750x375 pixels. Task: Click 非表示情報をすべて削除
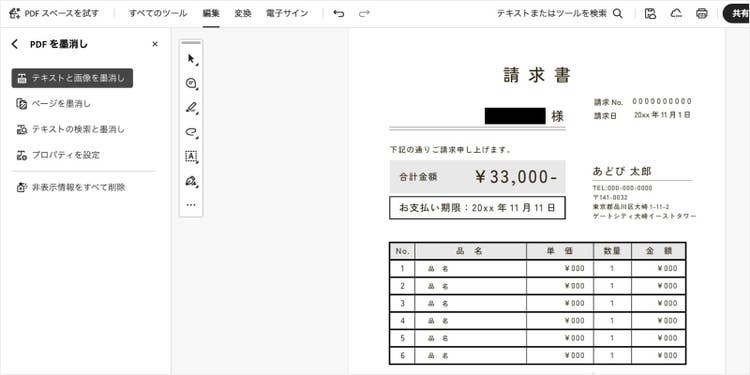pyautogui.click(x=71, y=187)
